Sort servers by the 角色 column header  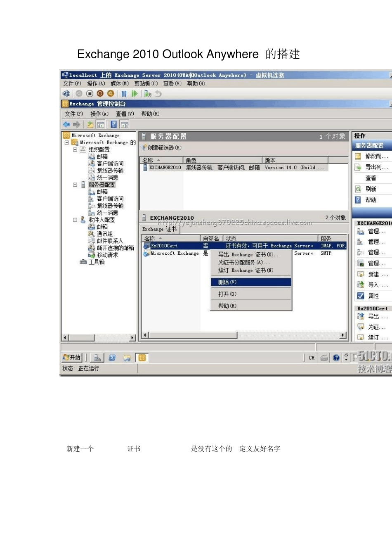222,160
